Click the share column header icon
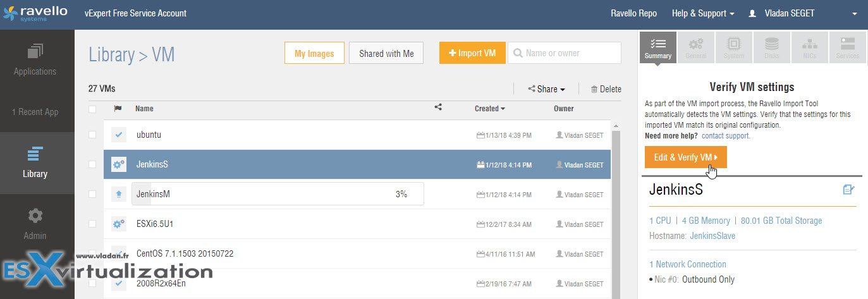This screenshot has width=868, height=299. pos(438,107)
